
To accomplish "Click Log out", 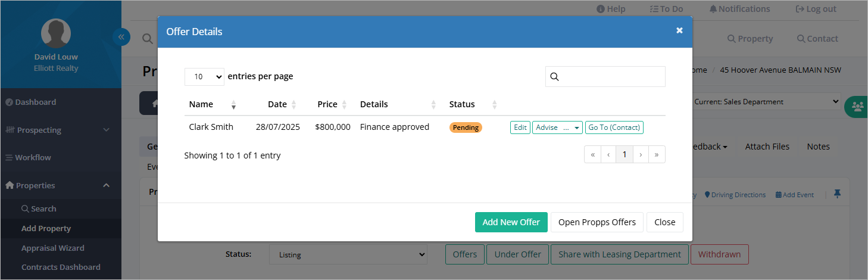I will click(x=816, y=9).
